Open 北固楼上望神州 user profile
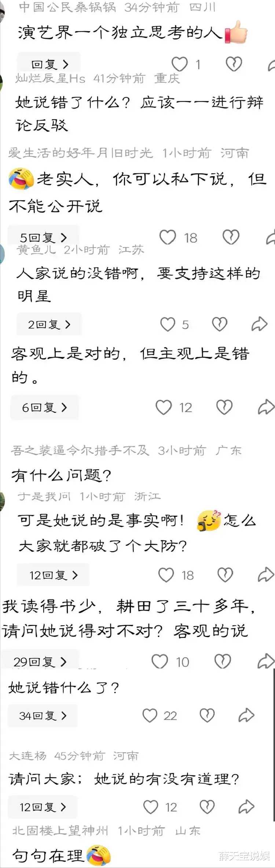 [x=60, y=830]
